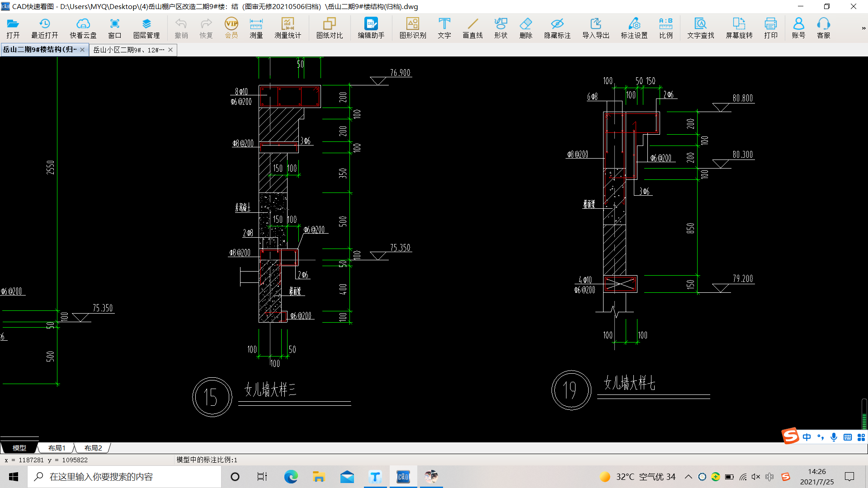
Task: Open 导入导出 import export
Action: (596, 28)
